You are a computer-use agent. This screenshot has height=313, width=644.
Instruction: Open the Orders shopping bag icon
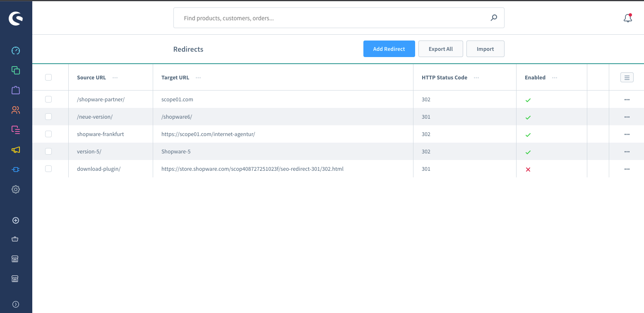coord(16,90)
